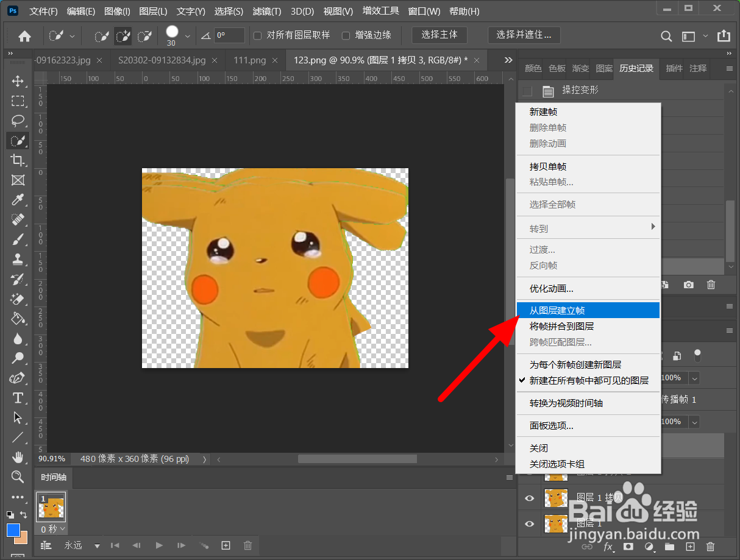Select the Line tool
The width and height of the screenshot is (740, 560).
(18, 437)
